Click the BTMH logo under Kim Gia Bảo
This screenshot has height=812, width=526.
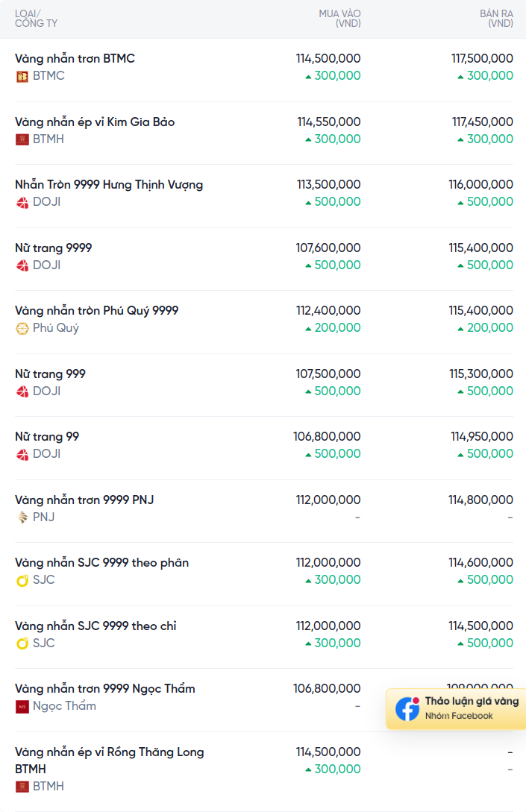(x=22, y=139)
